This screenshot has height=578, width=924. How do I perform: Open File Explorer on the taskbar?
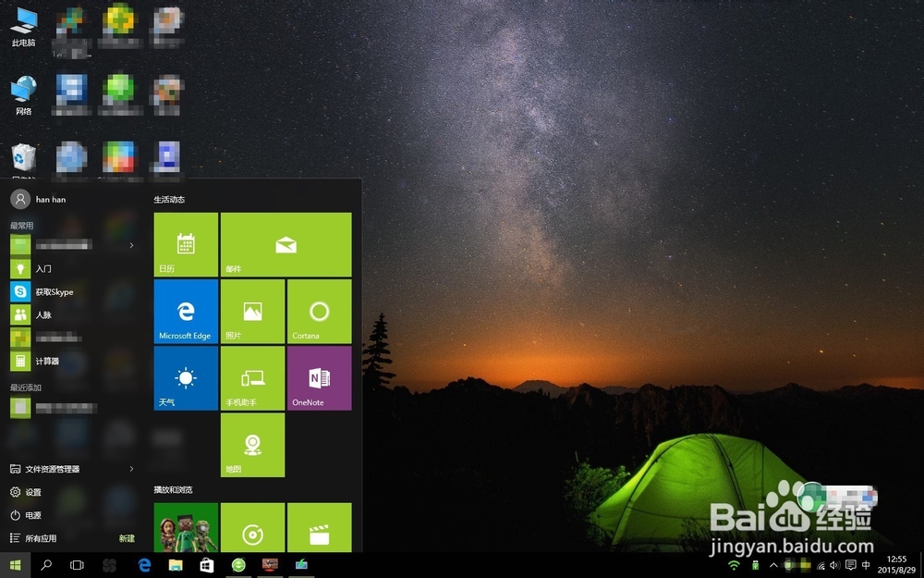click(175, 565)
